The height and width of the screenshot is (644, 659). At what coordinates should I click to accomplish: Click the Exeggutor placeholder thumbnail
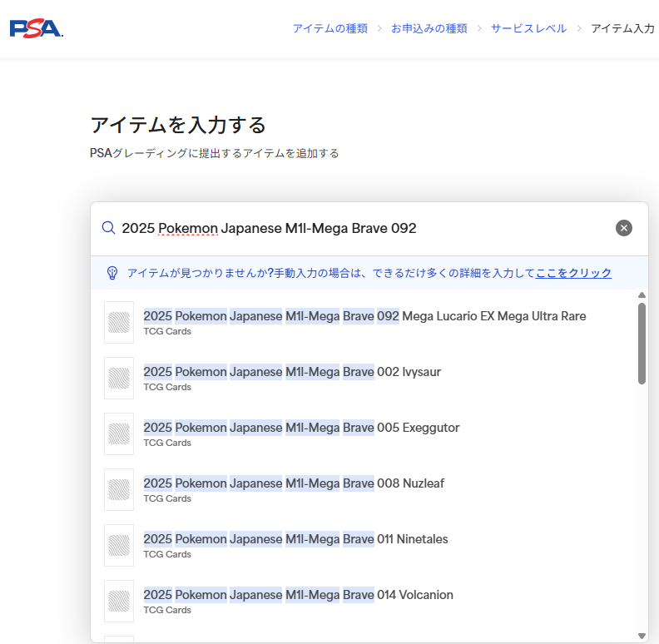(119, 433)
